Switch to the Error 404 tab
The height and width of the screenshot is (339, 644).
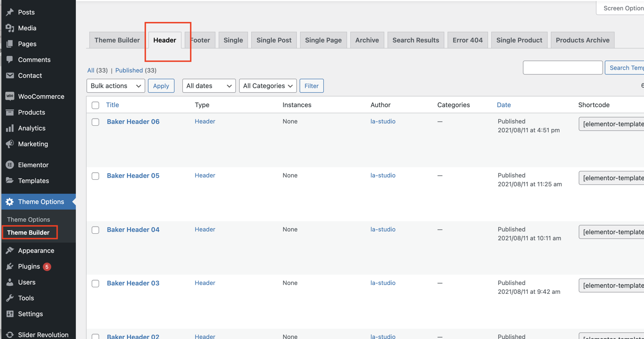(467, 40)
